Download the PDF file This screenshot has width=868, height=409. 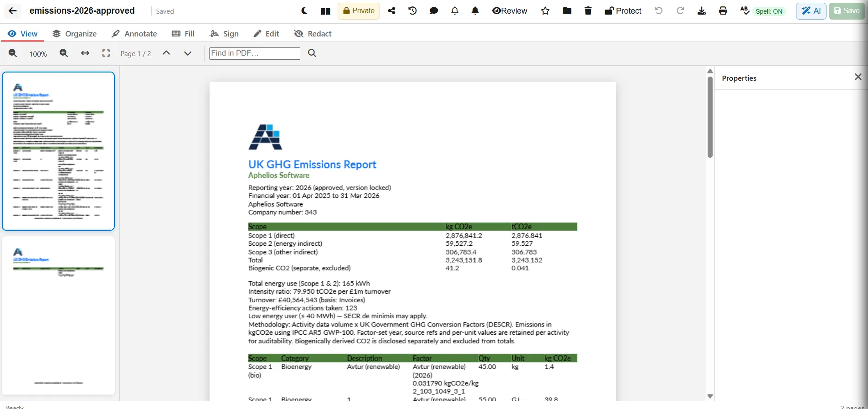pos(702,11)
